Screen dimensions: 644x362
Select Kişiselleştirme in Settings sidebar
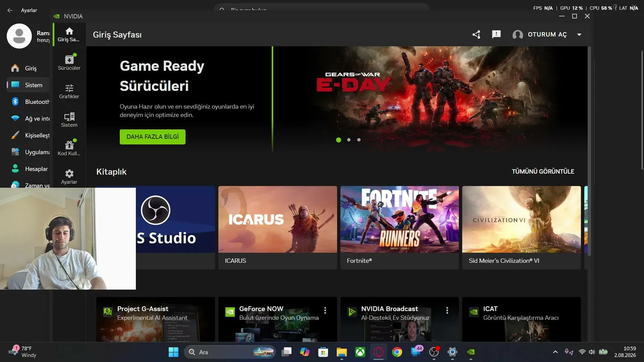click(x=29, y=135)
